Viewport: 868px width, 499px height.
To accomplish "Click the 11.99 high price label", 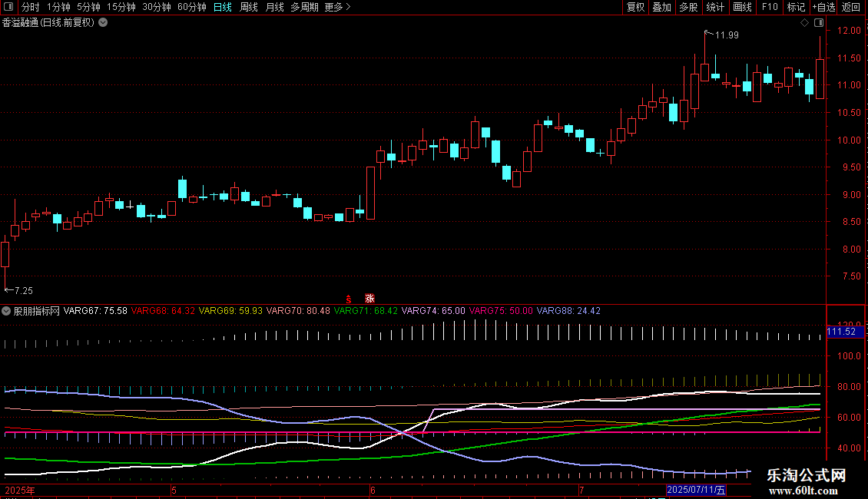I will pyautogui.click(x=727, y=35).
